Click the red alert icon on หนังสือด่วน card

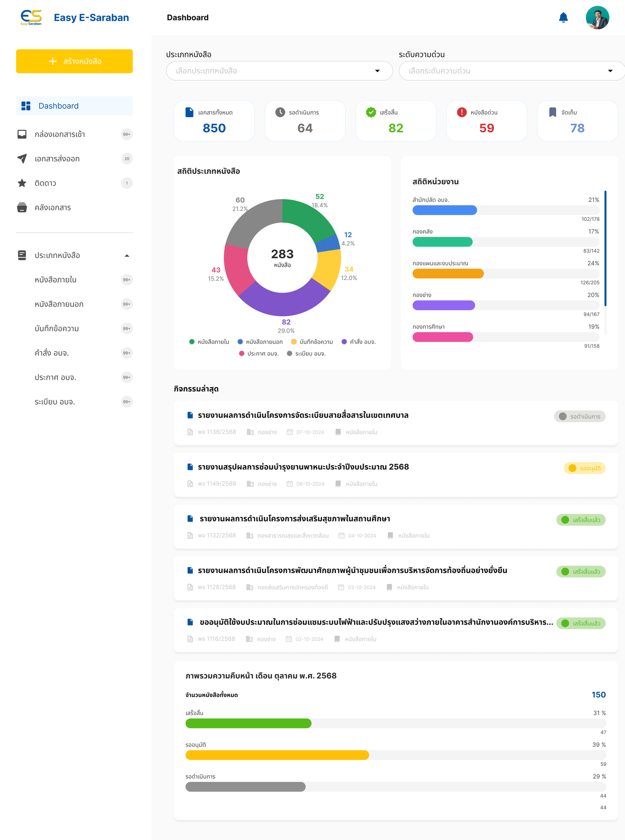(461, 112)
